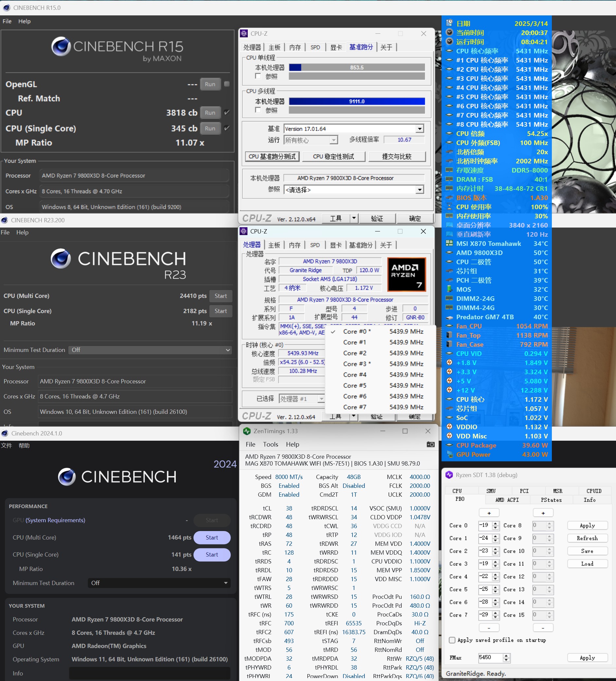Switch to the PStates tab in Ryzen SDT
This screenshot has width=616, height=681.
tap(551, 500)
